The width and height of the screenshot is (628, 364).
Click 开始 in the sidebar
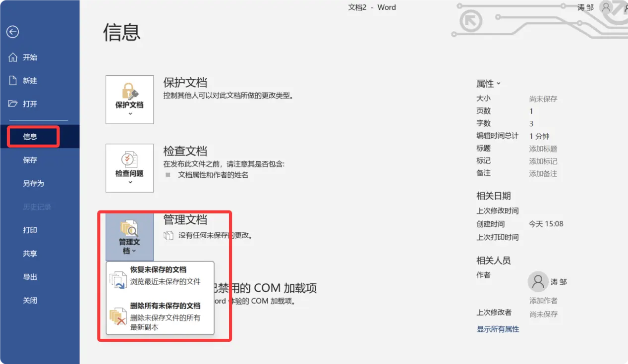pos(40,57)
